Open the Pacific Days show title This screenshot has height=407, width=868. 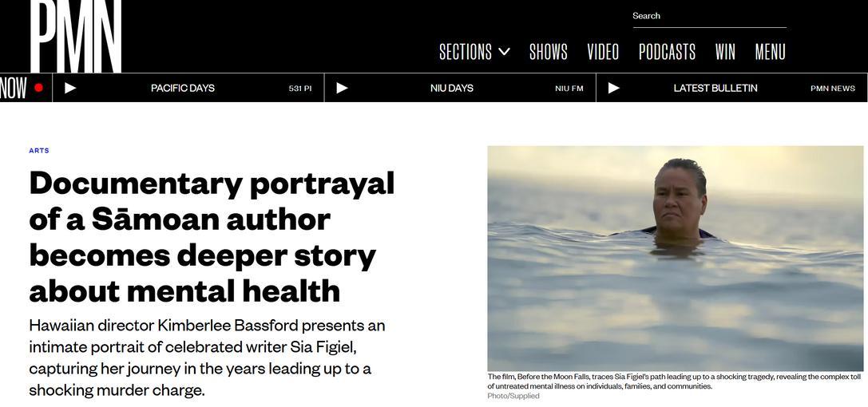click(x=183, y=88)
